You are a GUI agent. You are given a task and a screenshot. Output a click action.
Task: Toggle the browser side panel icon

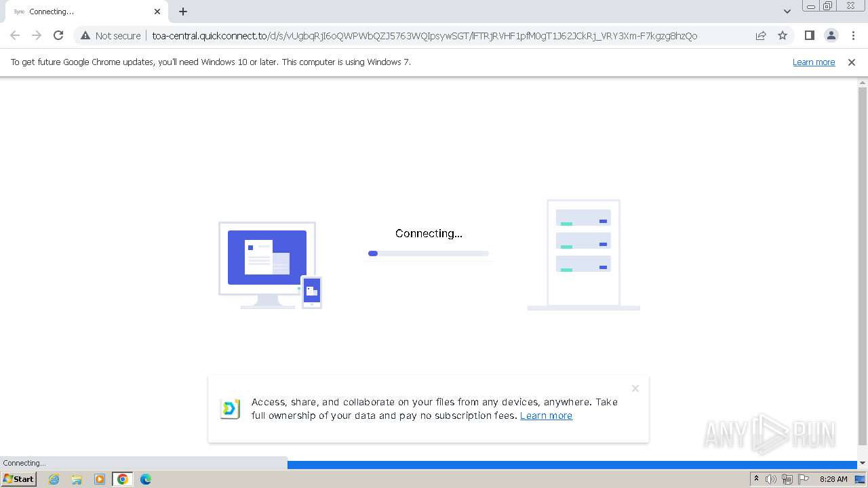click(809, 35)
